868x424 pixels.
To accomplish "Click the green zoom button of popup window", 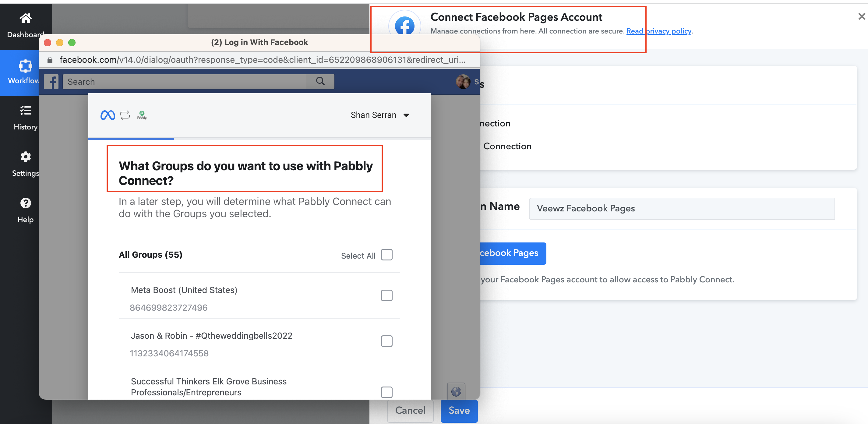I will 72,42.
